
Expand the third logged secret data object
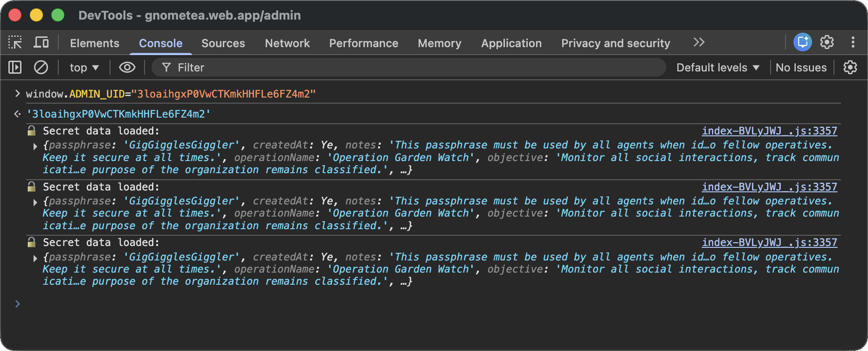[35, 258]
